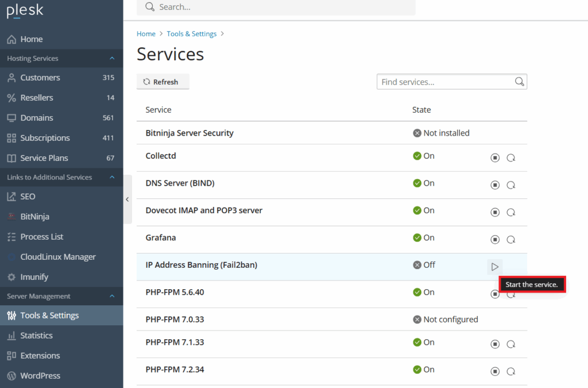
Task: Click the Refresh button
Action: pyautogui.click(x=163, y=82)
